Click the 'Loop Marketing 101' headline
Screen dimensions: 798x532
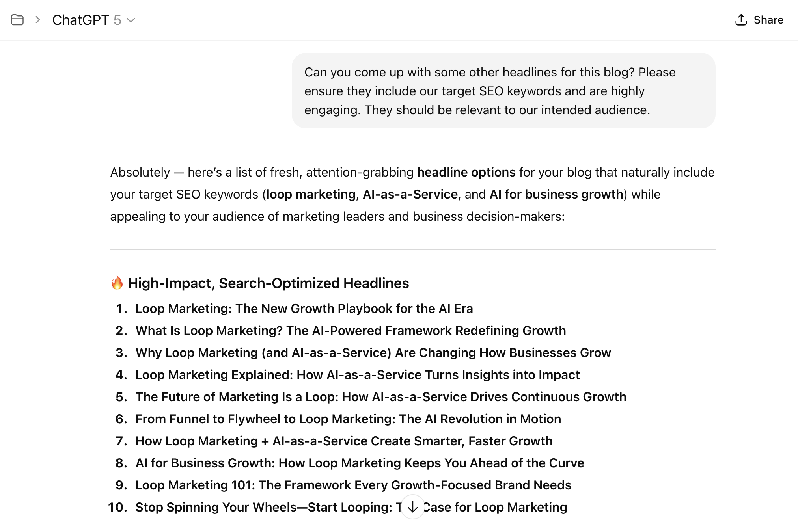[x=353, y=485]
